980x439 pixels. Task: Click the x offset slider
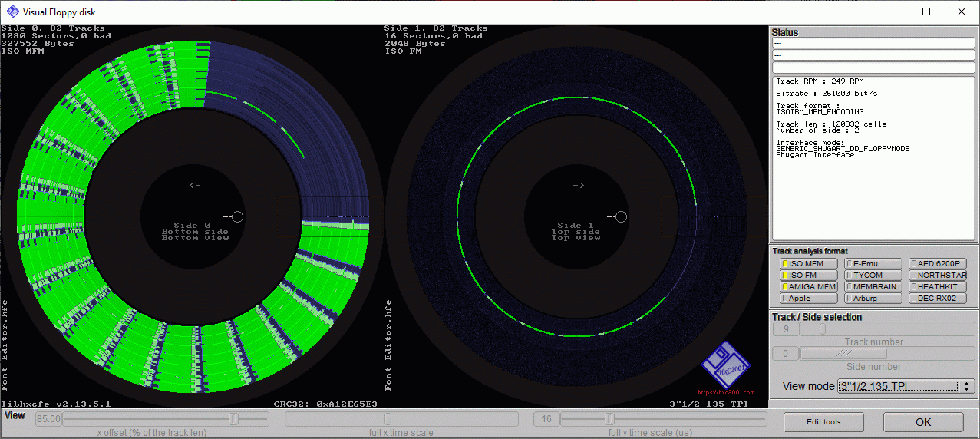[x=166, y=419]
